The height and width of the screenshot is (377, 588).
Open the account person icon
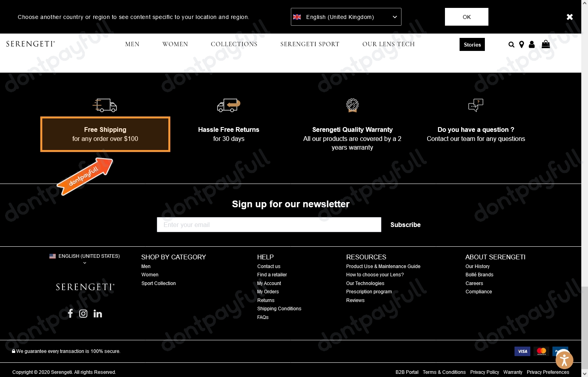point(531,44)
